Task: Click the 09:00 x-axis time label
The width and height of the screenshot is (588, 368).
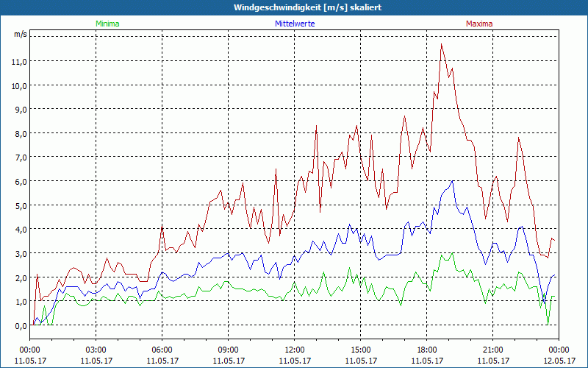Action: click(x=228, y=350)
